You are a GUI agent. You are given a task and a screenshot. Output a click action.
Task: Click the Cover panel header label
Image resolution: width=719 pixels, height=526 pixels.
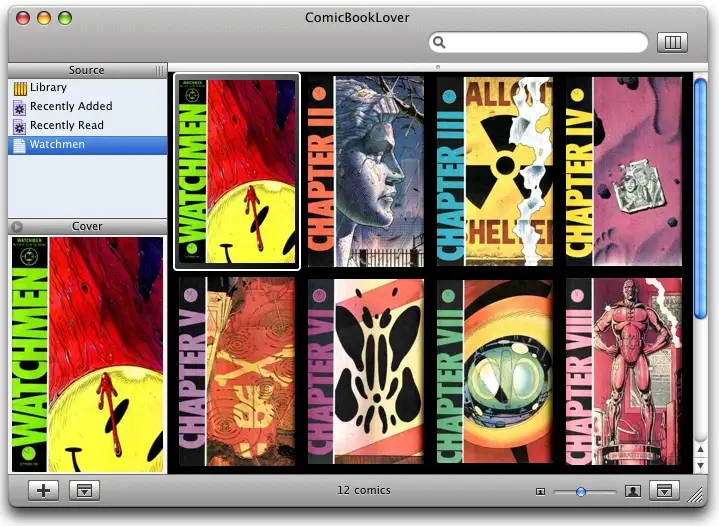[x=87, y=227]
